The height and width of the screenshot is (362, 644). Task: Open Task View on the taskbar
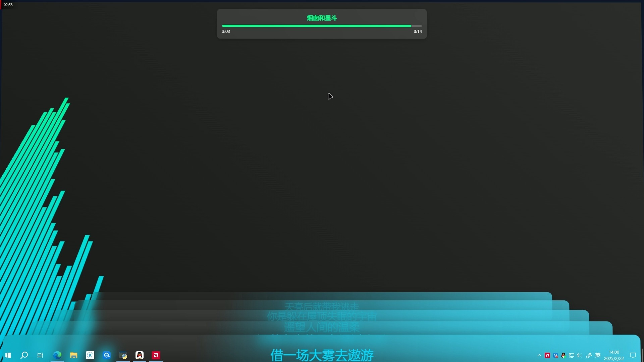[40, 355]
